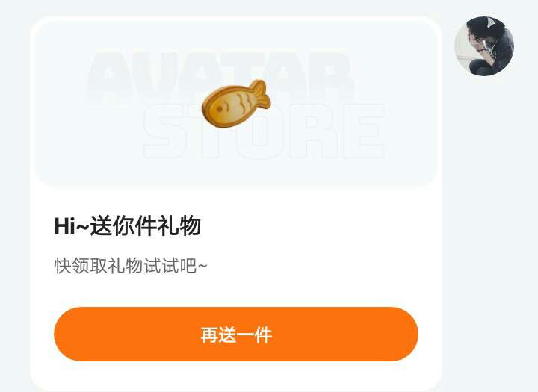The image size is (538, 392).
Task: Click the 快领取礼物试试吧~ subtitle text
Action: (x=131, y=266)
